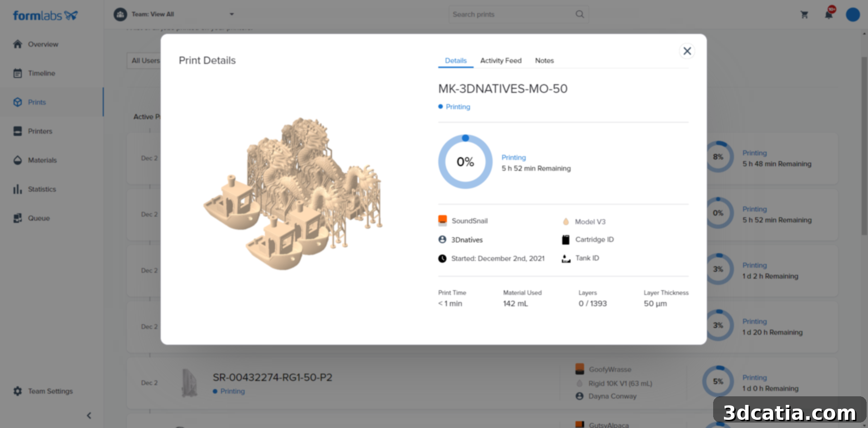The image size is (868, 428).
Task: Click the SR-00432274 print thumbnail
Action: 189,383
